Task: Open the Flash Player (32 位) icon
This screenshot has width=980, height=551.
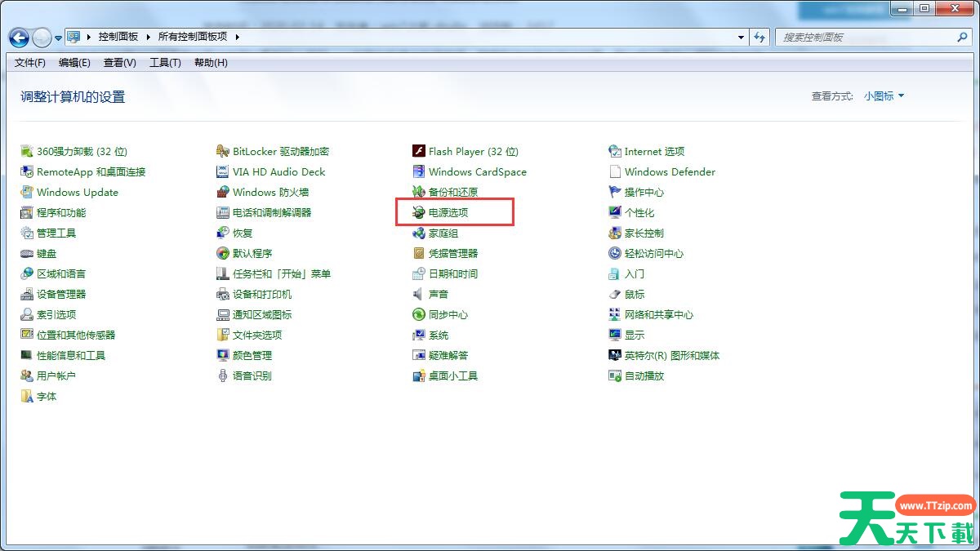Action: tap(419, 151)
